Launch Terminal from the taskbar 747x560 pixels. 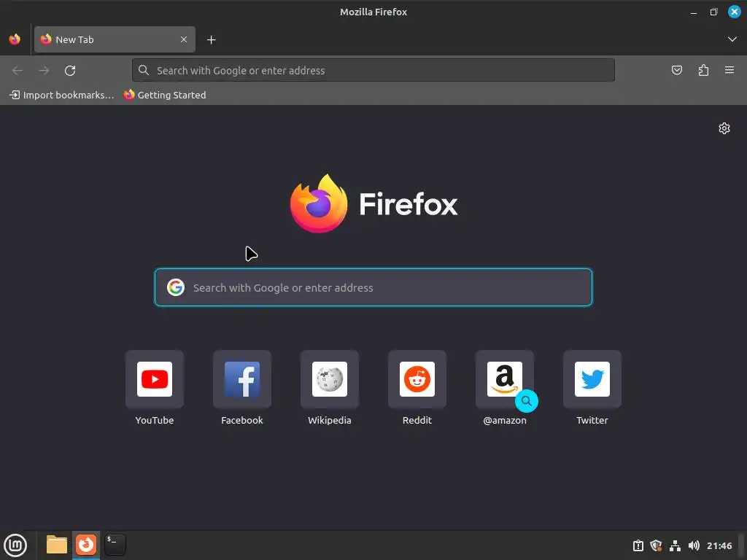(x=115, y=545)
